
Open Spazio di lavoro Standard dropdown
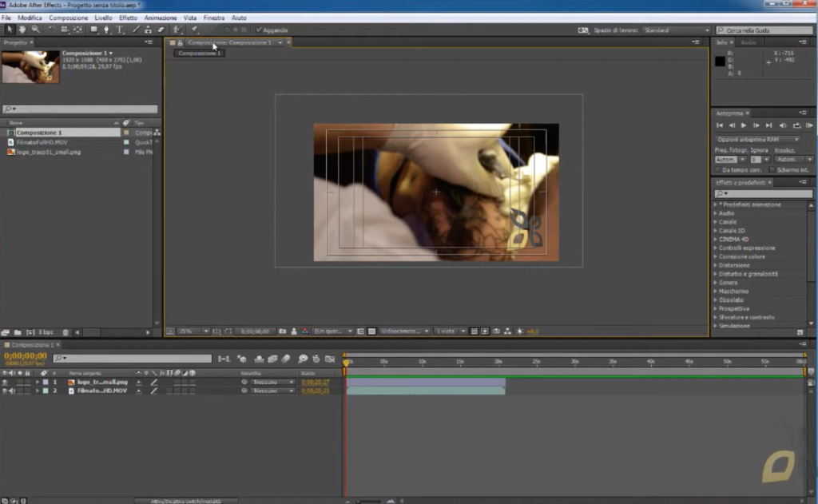coord(677,30)
